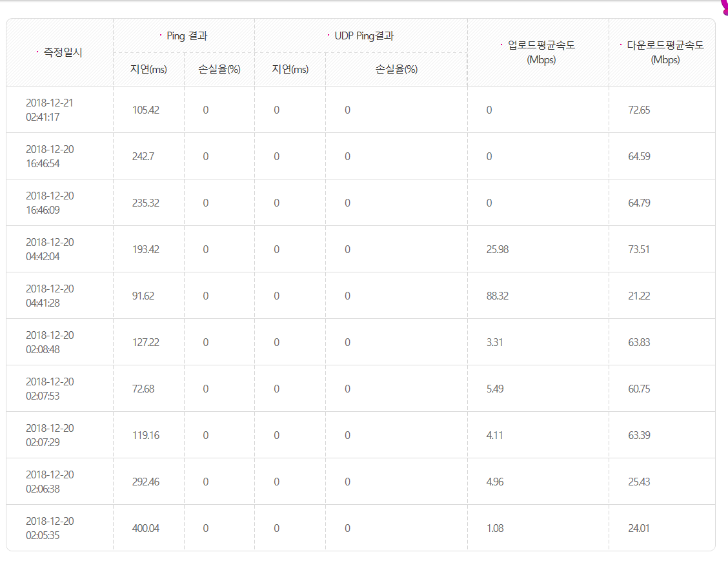728x561 pixels.
Task: Click the 400.04 ping latency value
Action: click(145, 528)
